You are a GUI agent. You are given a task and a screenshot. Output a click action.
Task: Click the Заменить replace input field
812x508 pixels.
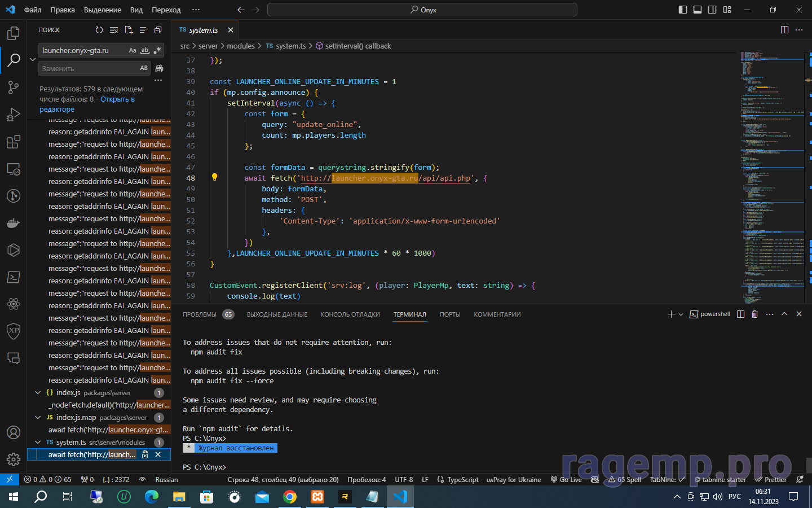pyautogui.click(x=87, y=68)
